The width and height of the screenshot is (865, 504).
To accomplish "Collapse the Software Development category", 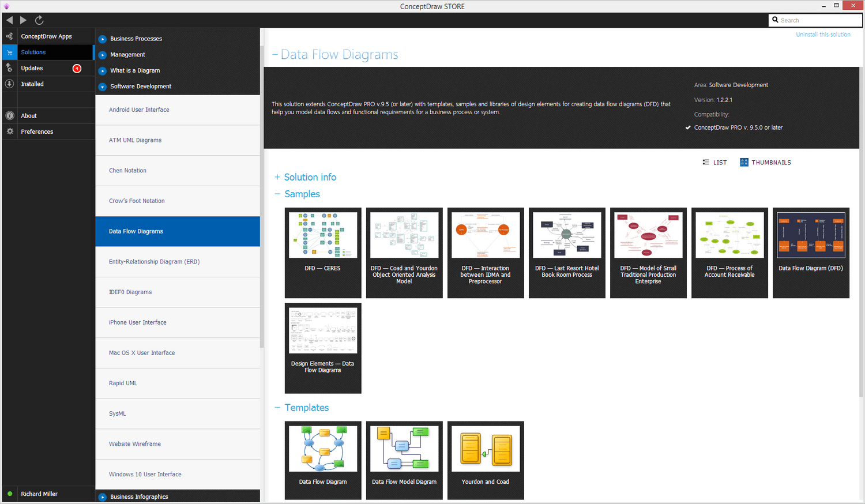I will (102, 87).
